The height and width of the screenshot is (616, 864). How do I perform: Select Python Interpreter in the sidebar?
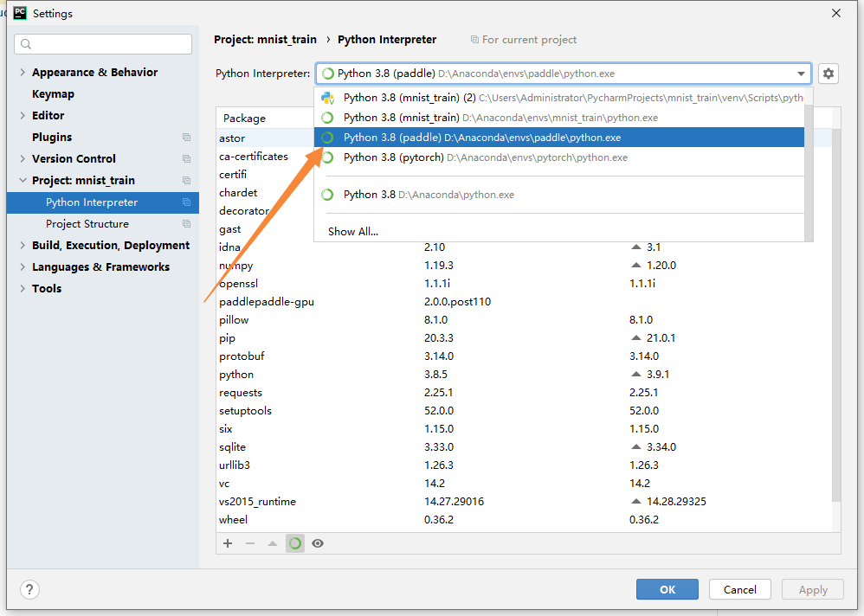pos(102,202)
